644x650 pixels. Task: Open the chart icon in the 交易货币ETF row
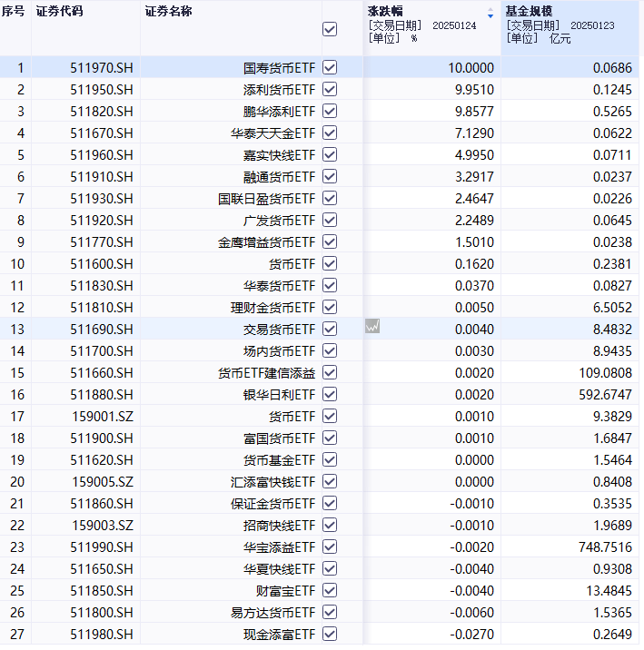click(x=372, y=329)
